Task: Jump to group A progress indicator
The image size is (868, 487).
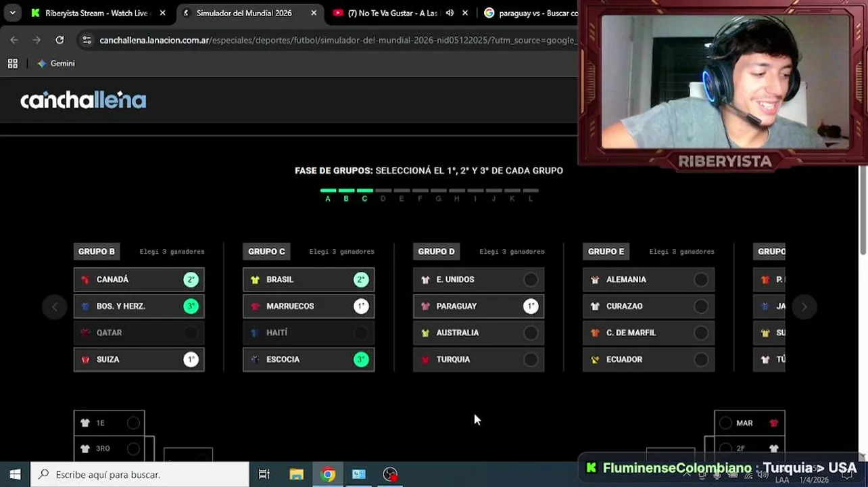Action: pyautogui.click(x=328, y=195)
